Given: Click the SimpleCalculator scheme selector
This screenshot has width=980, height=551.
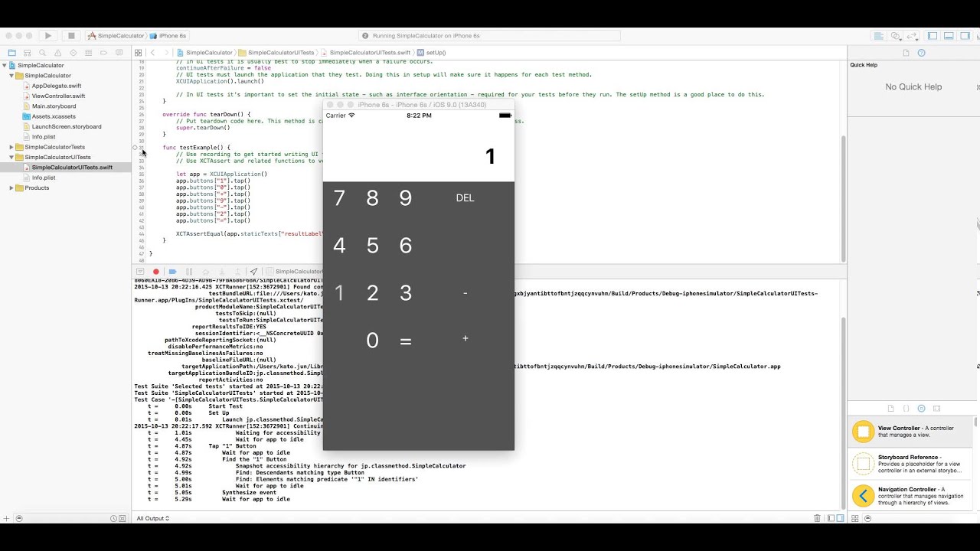Looking at the screenshot, I should pos(116,36).
